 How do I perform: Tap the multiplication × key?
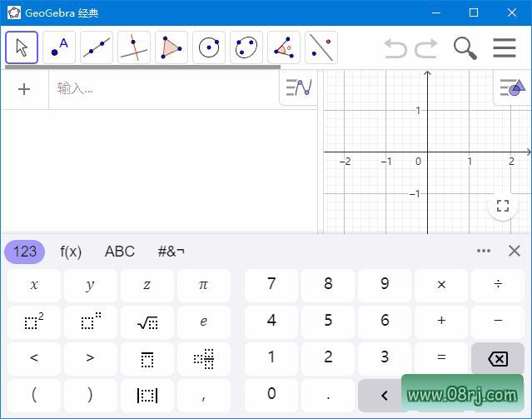tap(441, 285)
